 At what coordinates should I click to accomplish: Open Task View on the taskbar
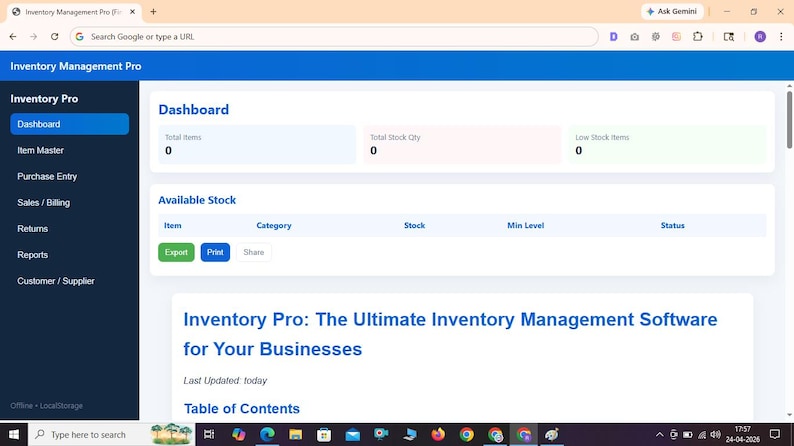point(209,434)
